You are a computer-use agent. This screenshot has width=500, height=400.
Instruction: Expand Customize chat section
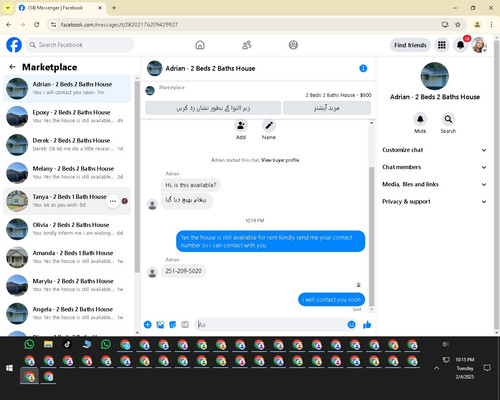coord(434,150)
